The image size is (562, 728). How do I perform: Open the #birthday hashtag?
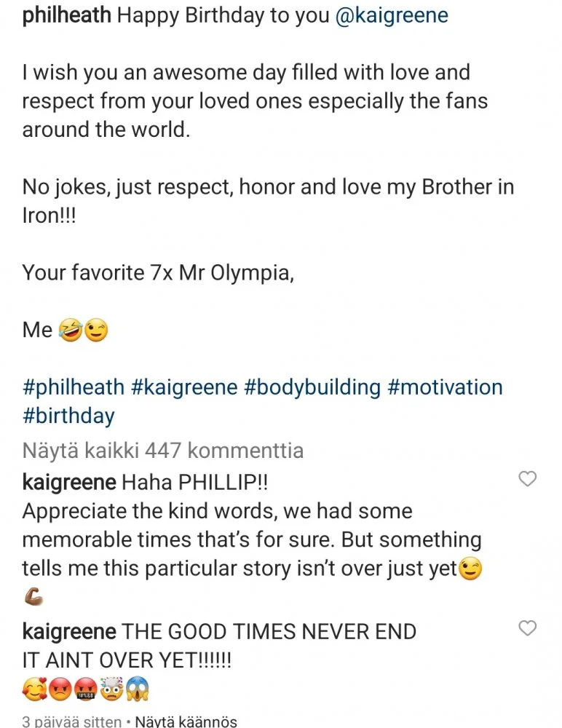click(x=68, y=416)
